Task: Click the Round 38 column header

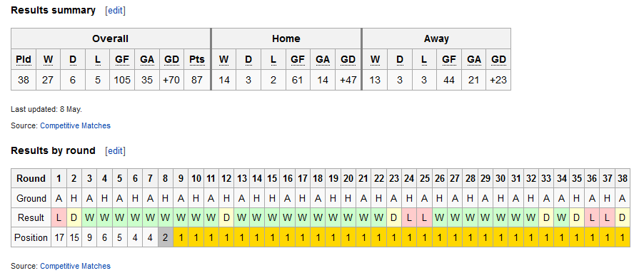Action: pyautogui.click(x=623, y=178)
